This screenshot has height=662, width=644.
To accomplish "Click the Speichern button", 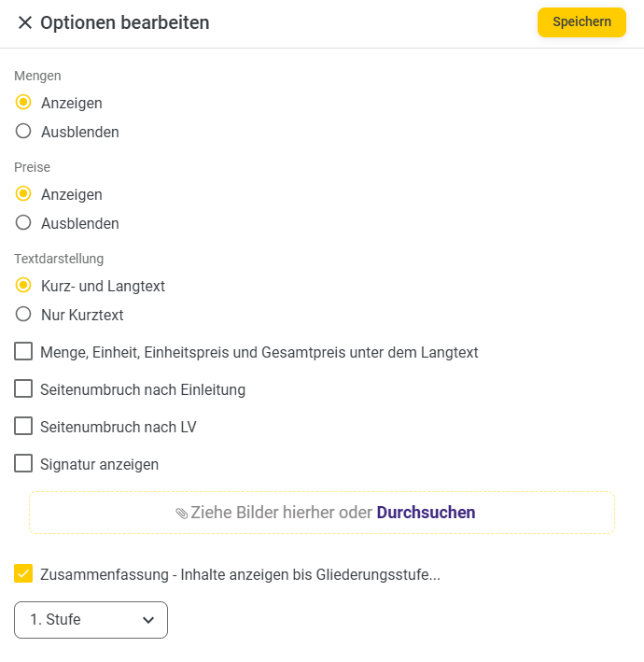I will click(x=581, y=22).
